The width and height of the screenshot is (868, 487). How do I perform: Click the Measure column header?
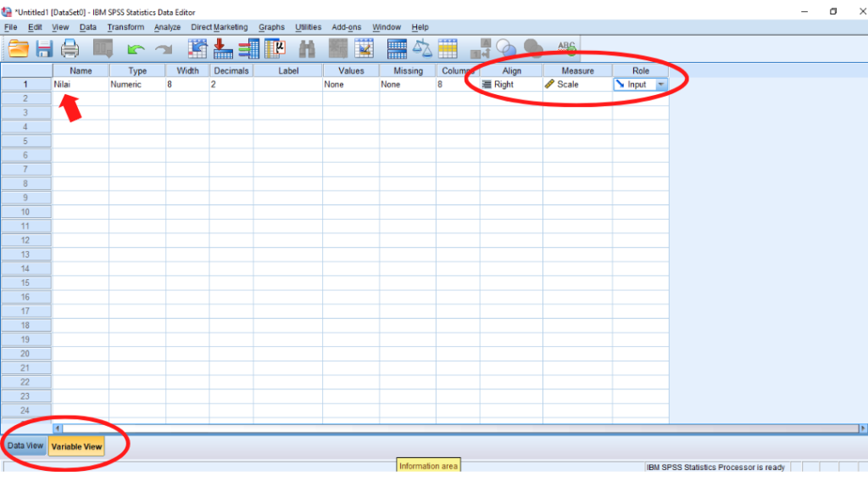click(577, 71)
